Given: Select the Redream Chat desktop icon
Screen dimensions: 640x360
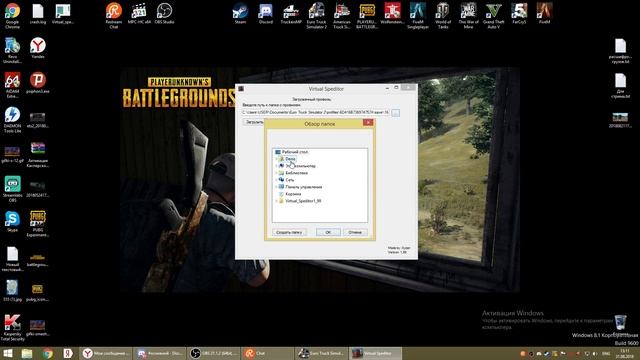Looking at the screenshot, I should (114, 16).
